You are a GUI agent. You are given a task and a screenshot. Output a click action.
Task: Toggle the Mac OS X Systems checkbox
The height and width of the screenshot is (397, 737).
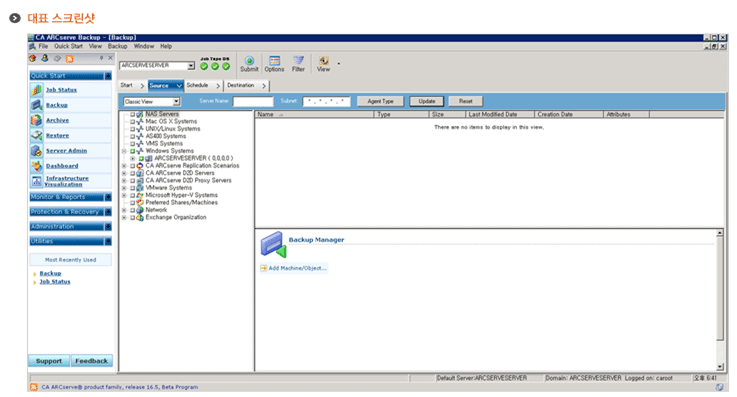click(x=133, y=122)
